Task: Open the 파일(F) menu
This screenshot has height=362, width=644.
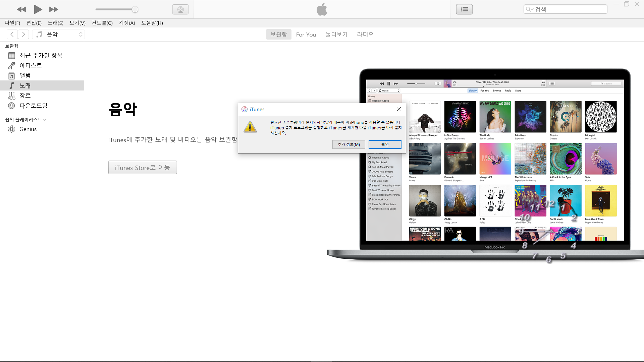Action: [x=12, y=23]
